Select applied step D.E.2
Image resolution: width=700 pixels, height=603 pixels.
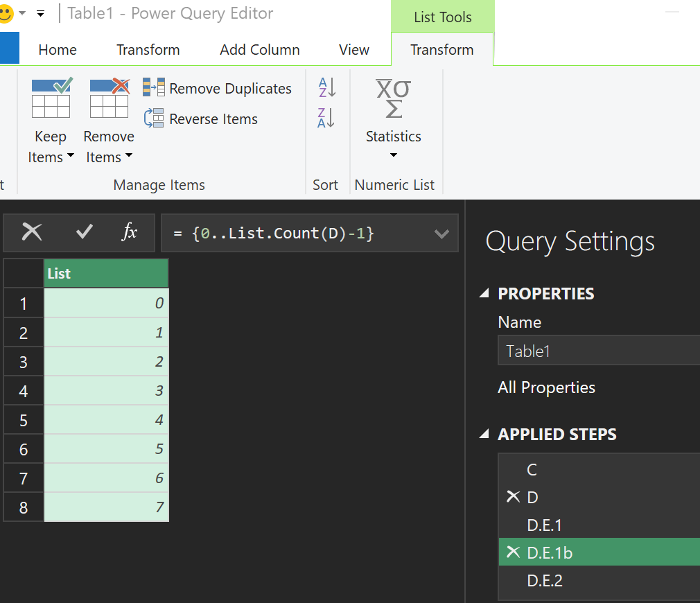click(x=599, y=580)
